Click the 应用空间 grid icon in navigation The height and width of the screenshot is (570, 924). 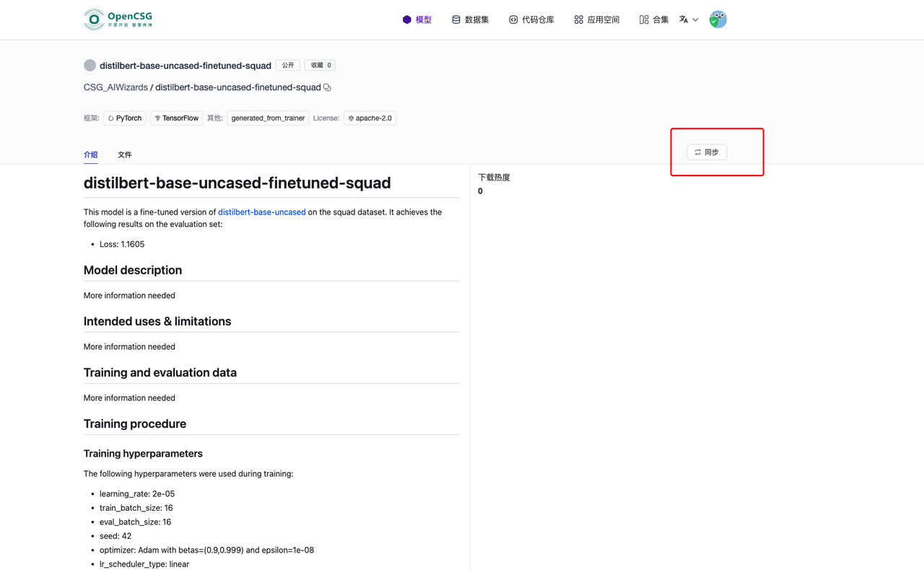click(x=579, y=20)
